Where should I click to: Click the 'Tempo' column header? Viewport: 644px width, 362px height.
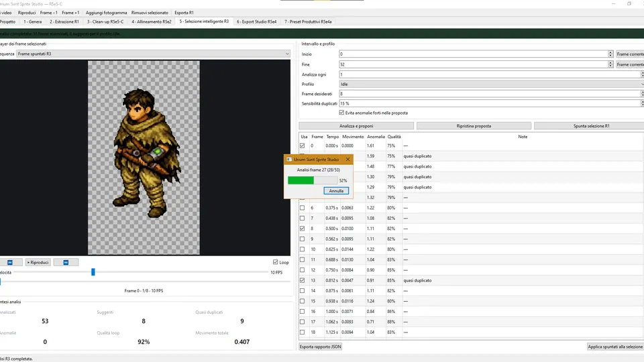click(332, 137)
